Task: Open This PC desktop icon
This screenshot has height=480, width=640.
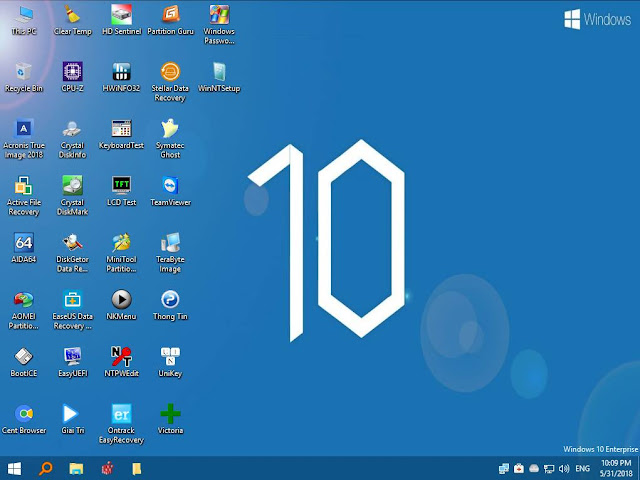Action: point(24,20)
